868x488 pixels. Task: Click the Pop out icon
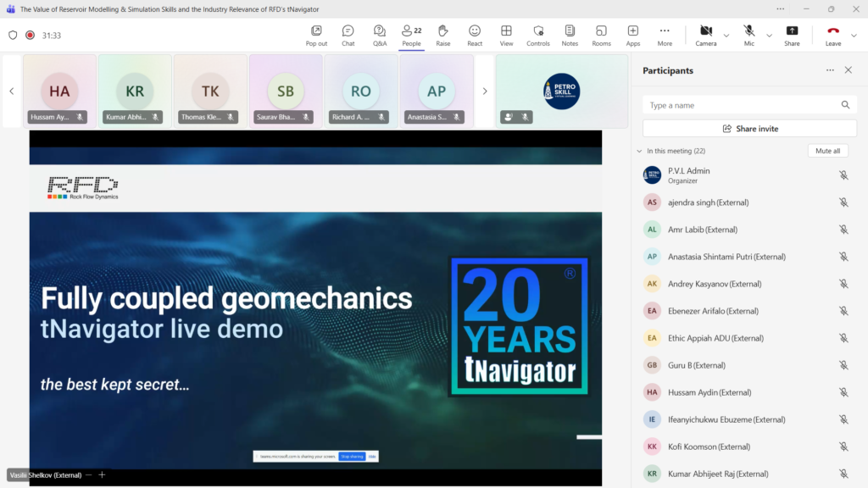tap(316, 35)
